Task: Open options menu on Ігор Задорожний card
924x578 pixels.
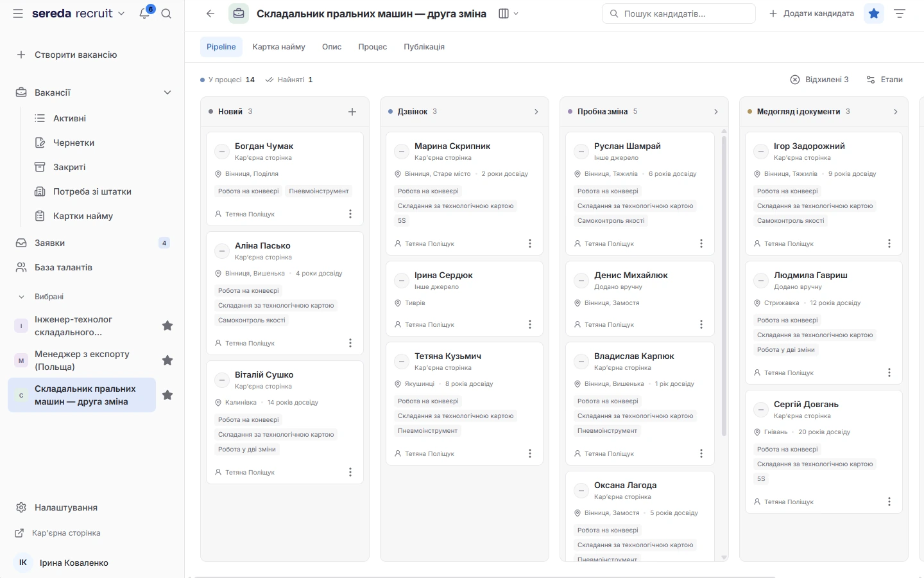Action: point(889,243)
